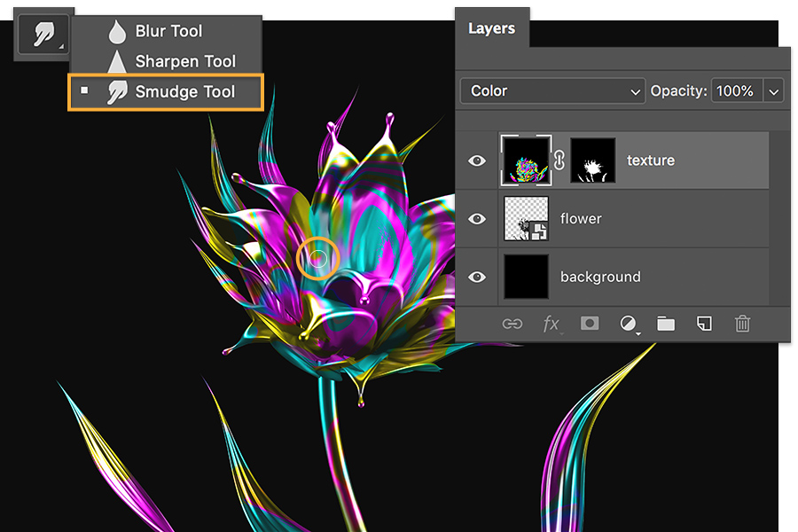
Task: Click the flower layer name
Action: click(581, 218)
